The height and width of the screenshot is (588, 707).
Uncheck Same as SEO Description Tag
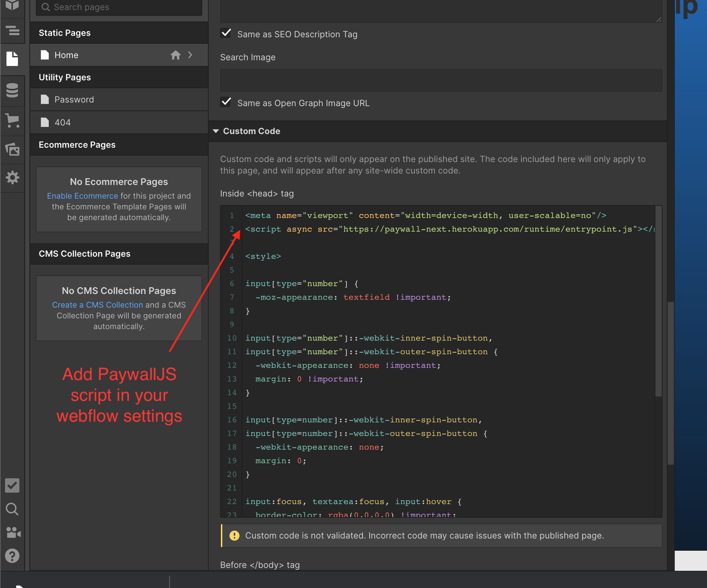coord(226,33)
